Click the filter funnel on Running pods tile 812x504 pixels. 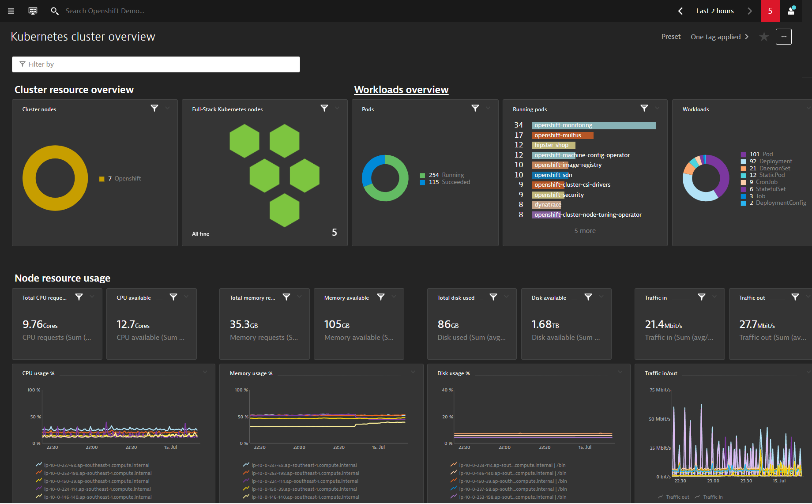pyautogui.click(x=644, y=108)
